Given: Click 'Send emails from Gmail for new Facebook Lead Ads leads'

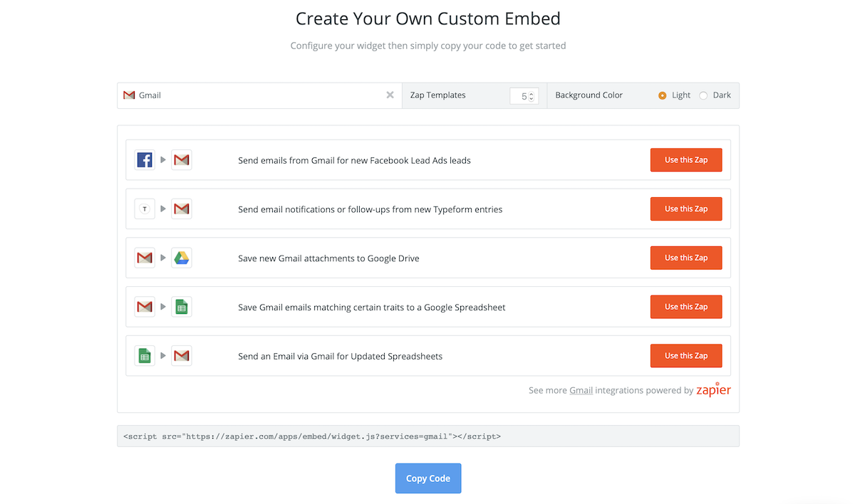Looking at the screenshot, I should point(354,161).
